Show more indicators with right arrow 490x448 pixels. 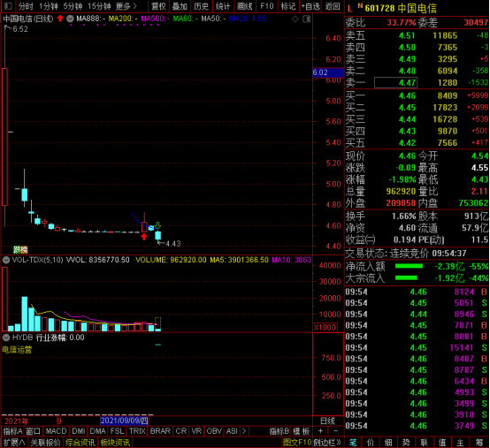pyautogui.click(x=244, y=431)
